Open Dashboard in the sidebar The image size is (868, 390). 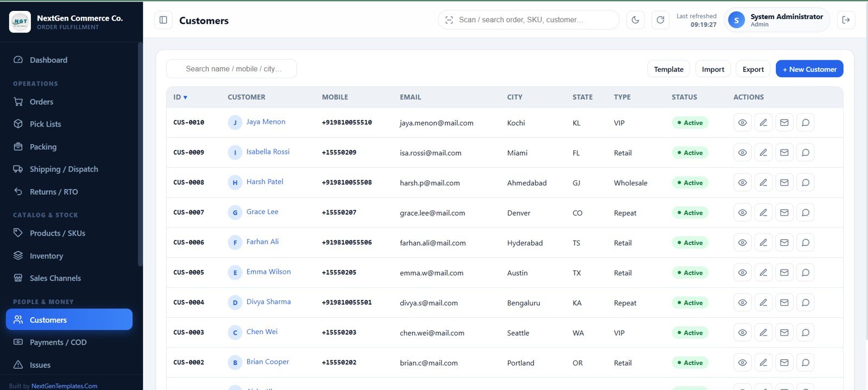coord(69,60)
